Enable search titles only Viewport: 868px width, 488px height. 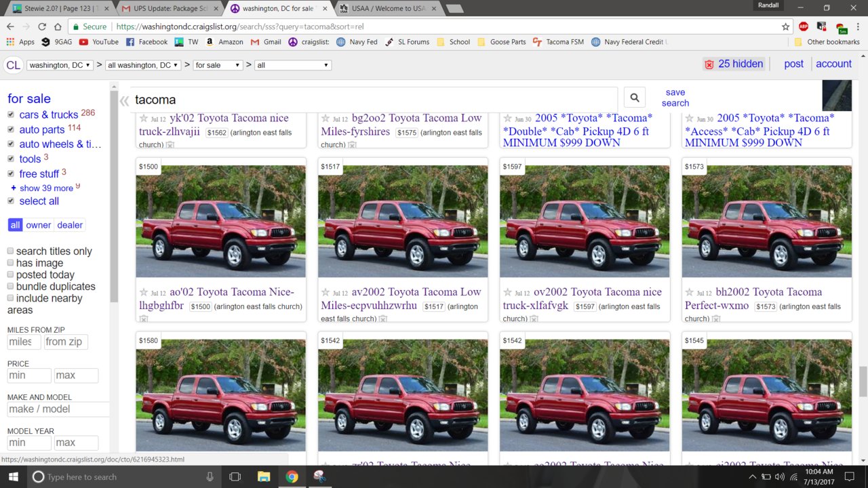point(10,251)
